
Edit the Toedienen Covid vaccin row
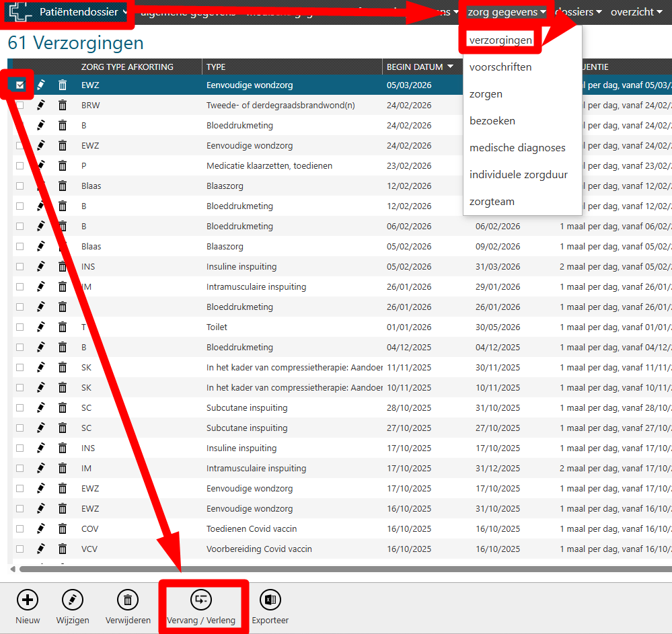(x=41, y=528)
